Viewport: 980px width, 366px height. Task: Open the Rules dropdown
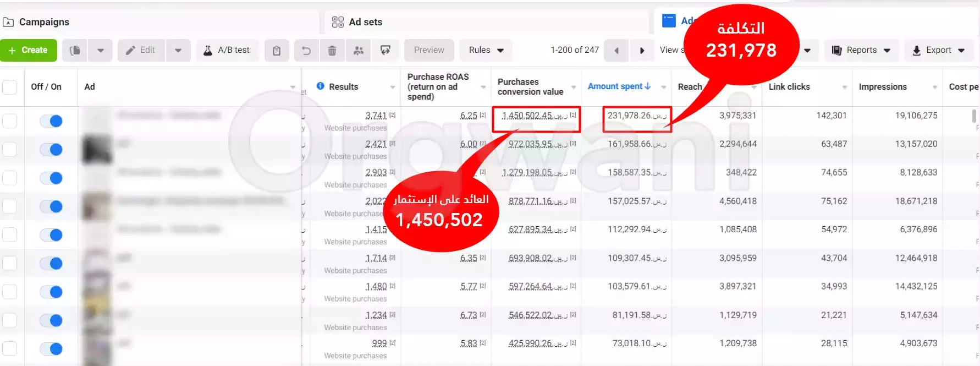coord(486,50)
